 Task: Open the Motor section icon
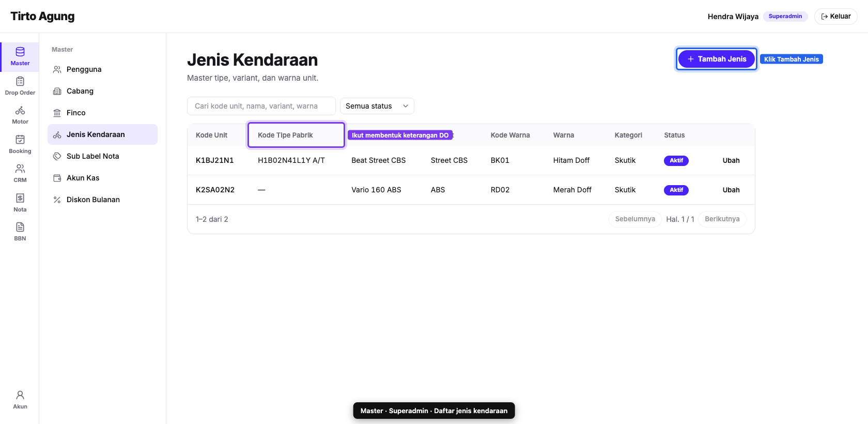pos(20,115)
